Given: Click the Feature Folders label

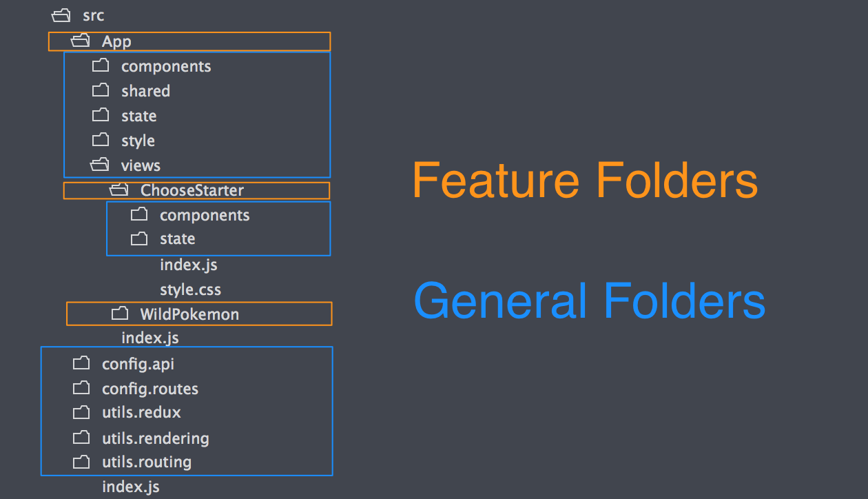Looking at the screenshot, I should click(x=586, y=180).
